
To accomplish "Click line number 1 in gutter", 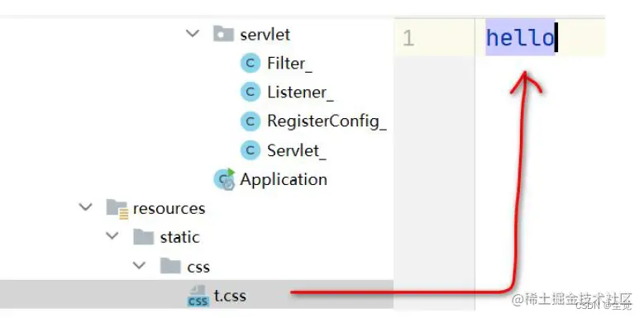I will [x=408, y=39].
